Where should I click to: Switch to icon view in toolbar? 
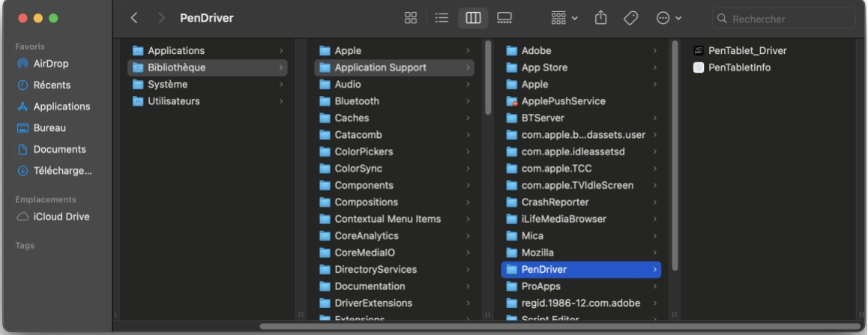tap(411, 18)
